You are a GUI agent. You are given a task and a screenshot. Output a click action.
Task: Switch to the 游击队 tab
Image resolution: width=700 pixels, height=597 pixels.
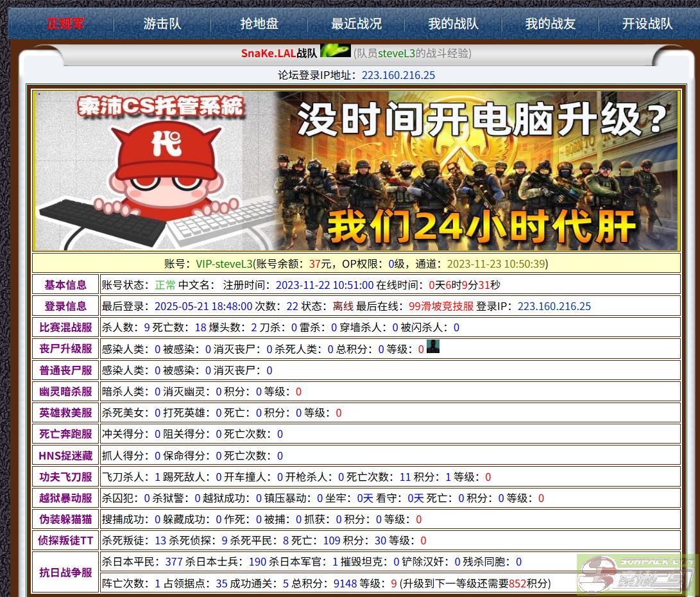pyautogui.click(x=162, y=24)
